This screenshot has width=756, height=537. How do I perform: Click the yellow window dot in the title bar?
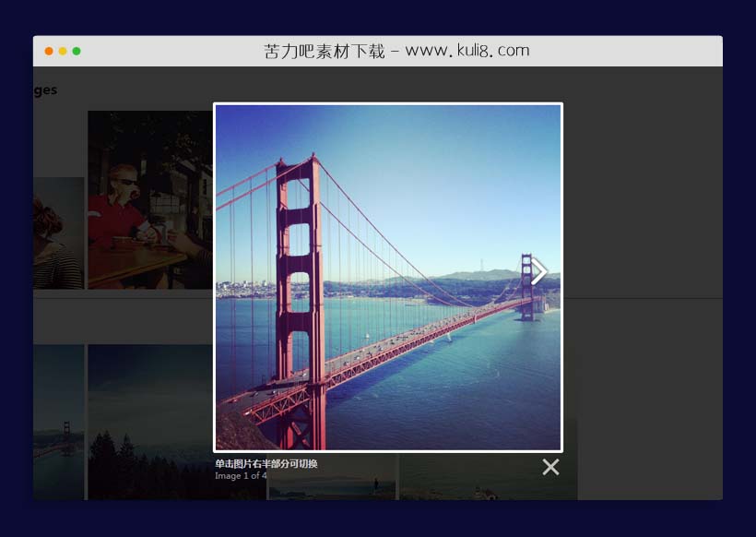click(x=63, y=51)
